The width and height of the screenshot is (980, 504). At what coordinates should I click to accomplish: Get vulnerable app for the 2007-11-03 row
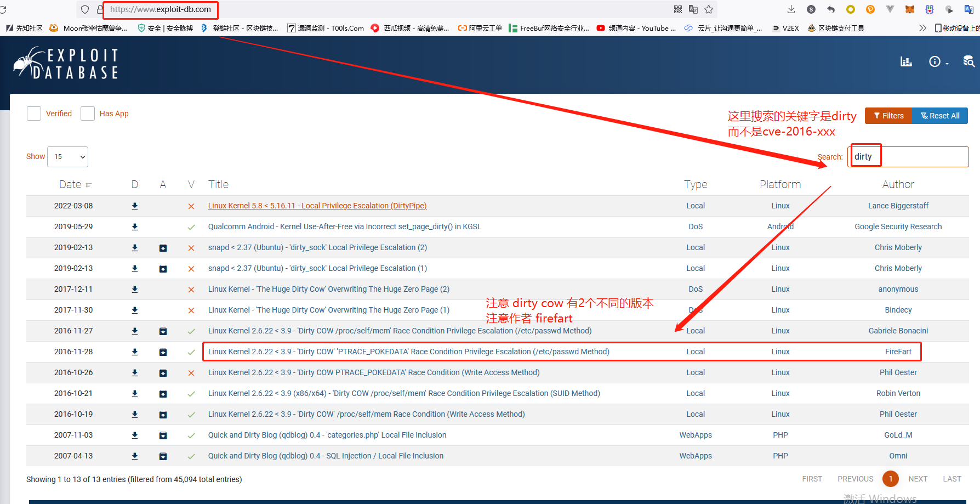(x=163, y=435)
